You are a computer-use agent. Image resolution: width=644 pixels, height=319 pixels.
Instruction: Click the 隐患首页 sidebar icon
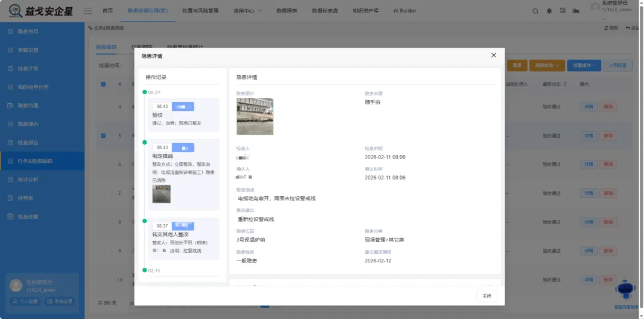tap(11, 31)
